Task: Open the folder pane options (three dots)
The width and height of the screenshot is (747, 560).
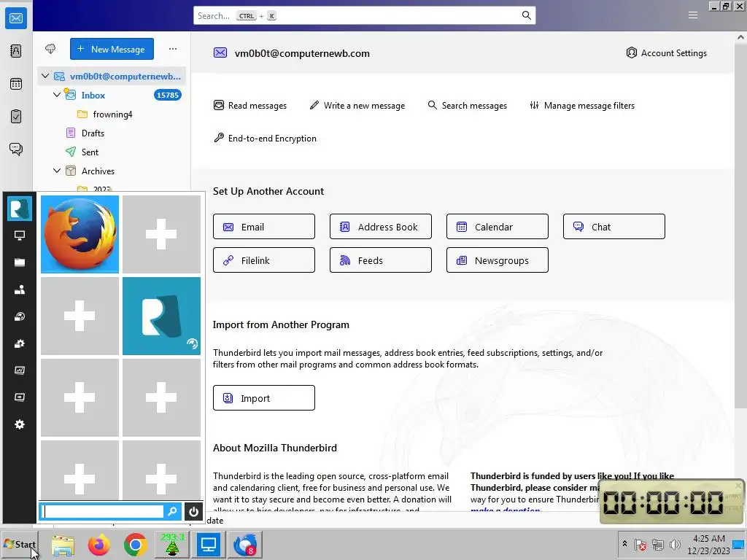Action: coord(172,49)
